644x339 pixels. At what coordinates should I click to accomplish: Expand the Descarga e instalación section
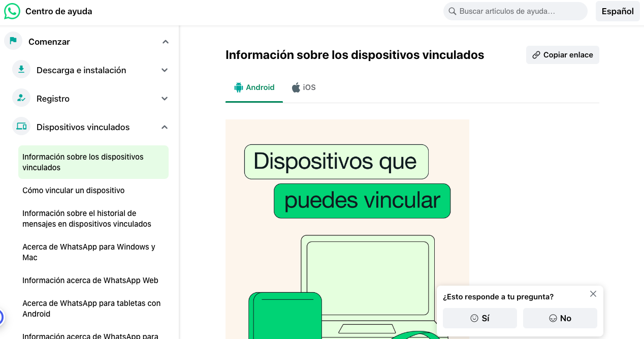tap(165, 70)
